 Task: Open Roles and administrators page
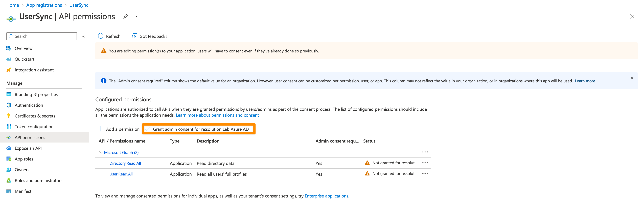click(x=38, y=181)
